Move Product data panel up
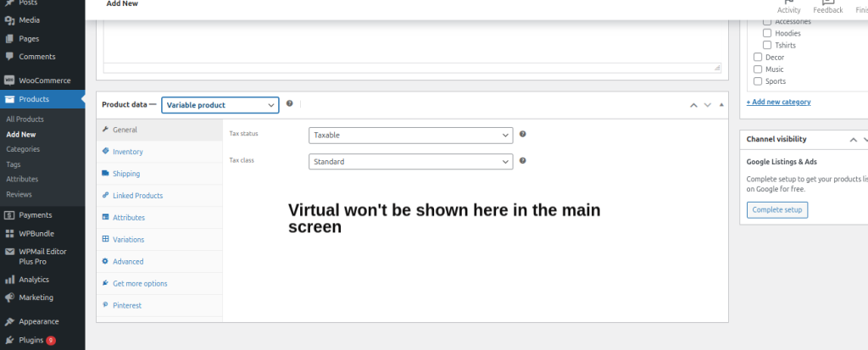The height and width of the screenshot is (350, 868). 693,105
